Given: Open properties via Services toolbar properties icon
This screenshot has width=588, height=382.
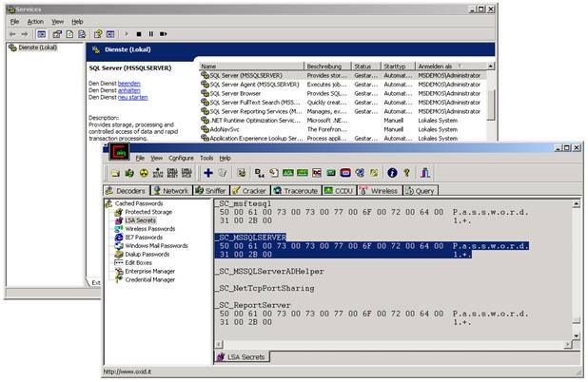Looking at the screenshot, I should [57, 34].
